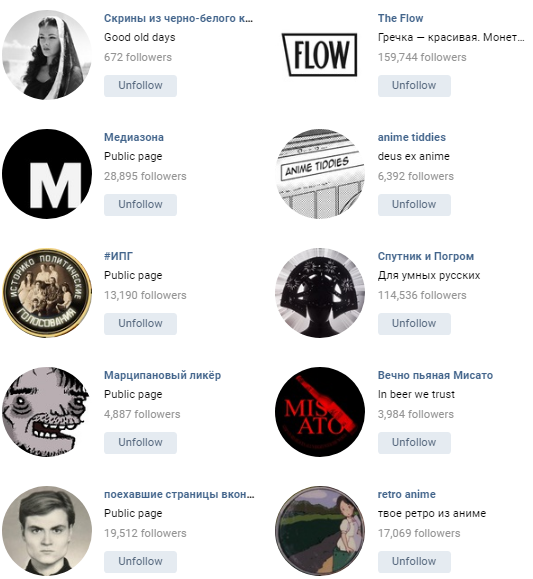Unfollow Спутник и Погром
The width and height of the screenshot is (533, 579).
414,323
